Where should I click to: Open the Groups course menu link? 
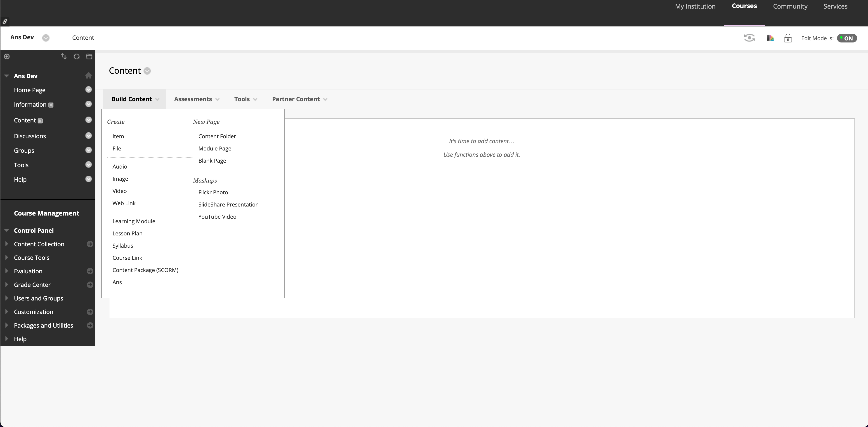[24, 150]
